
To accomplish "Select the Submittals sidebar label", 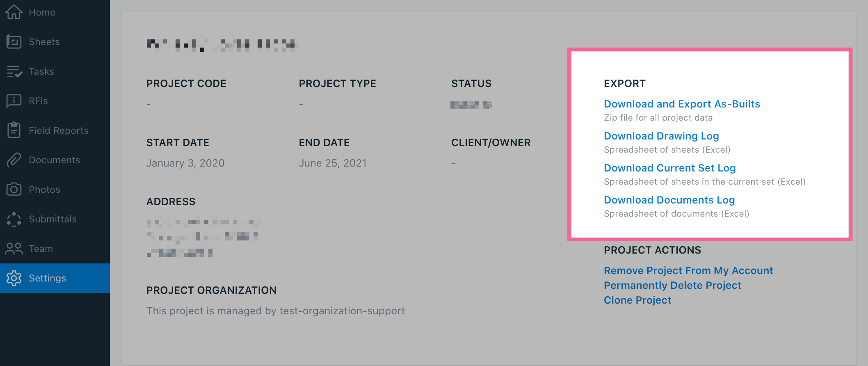I will [x=53, y=219].
